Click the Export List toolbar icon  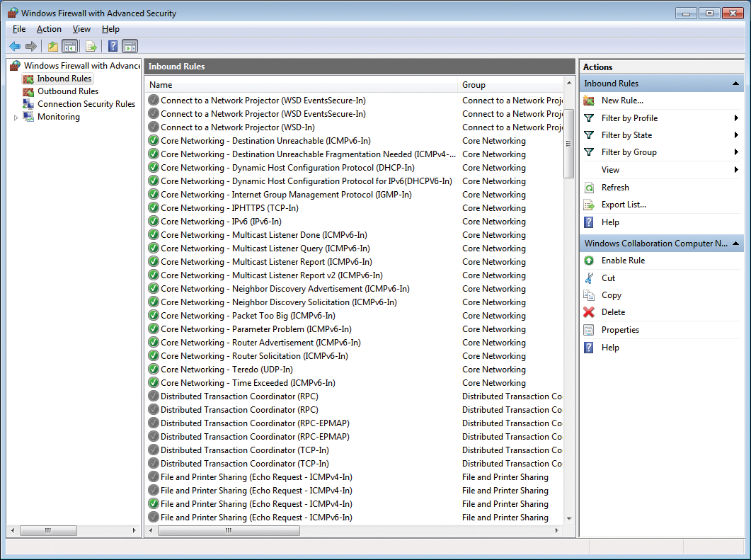click(x=91, y=46)
